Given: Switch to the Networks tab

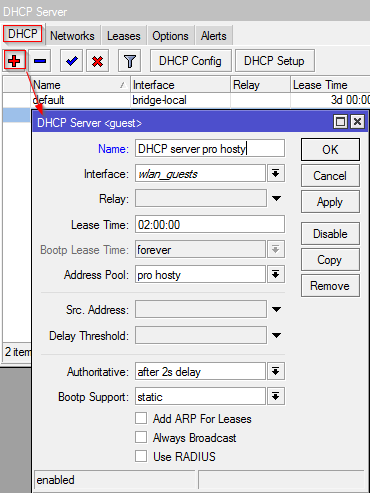Looking at the screenshot, I should [72, 36].
